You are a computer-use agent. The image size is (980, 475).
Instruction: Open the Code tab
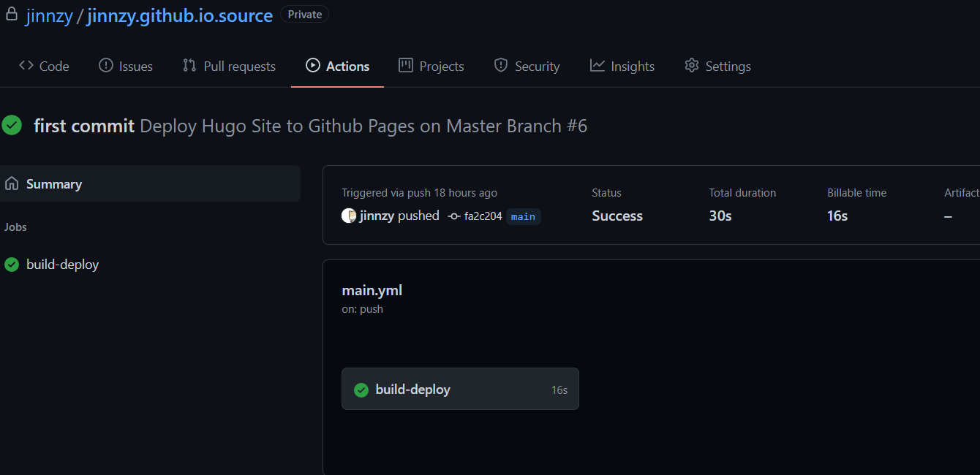45,66
